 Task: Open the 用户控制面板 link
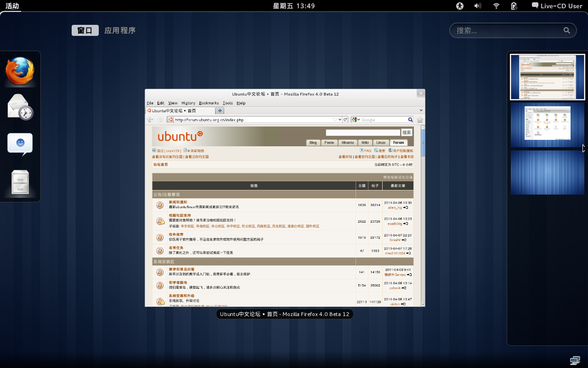pyautogui.click(x=401, y=150)
